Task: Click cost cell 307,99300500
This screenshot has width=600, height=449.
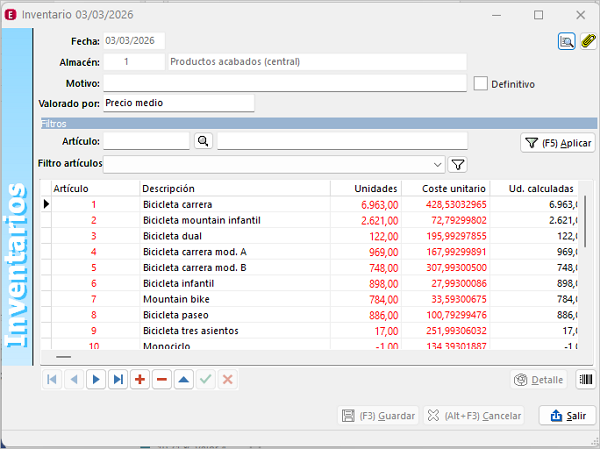Action: coord(445,268)
